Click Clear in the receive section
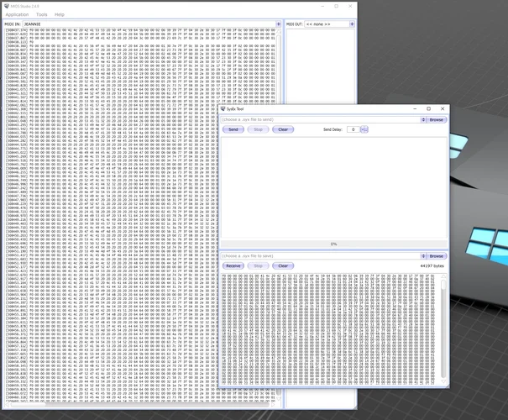This screenshot has width=508, height=420. [x=283, y=265]
